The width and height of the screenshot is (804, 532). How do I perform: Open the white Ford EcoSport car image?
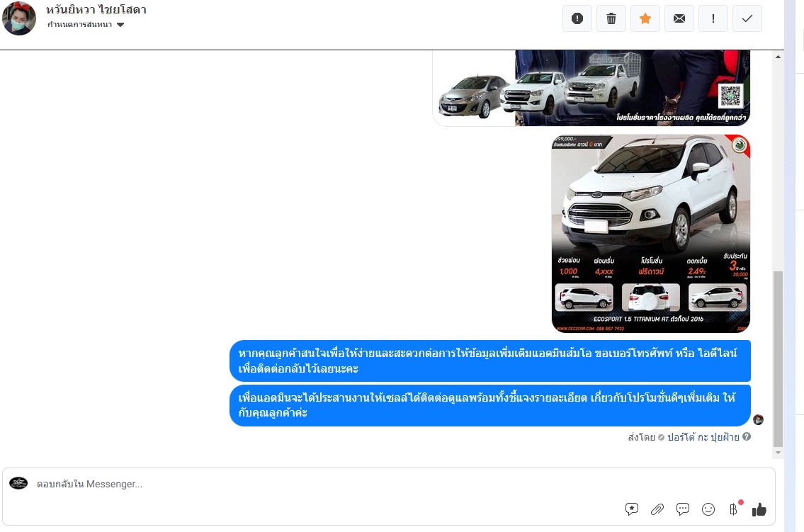pos(651,234)
